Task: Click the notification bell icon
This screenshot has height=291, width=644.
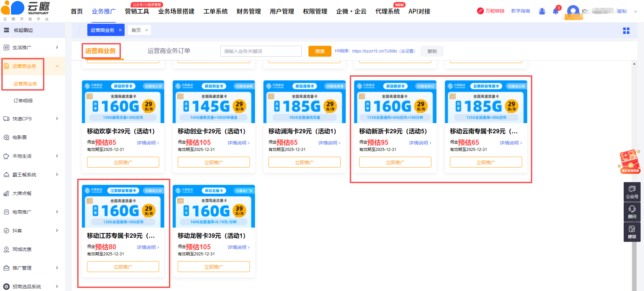Action: (x=555, y=11)
